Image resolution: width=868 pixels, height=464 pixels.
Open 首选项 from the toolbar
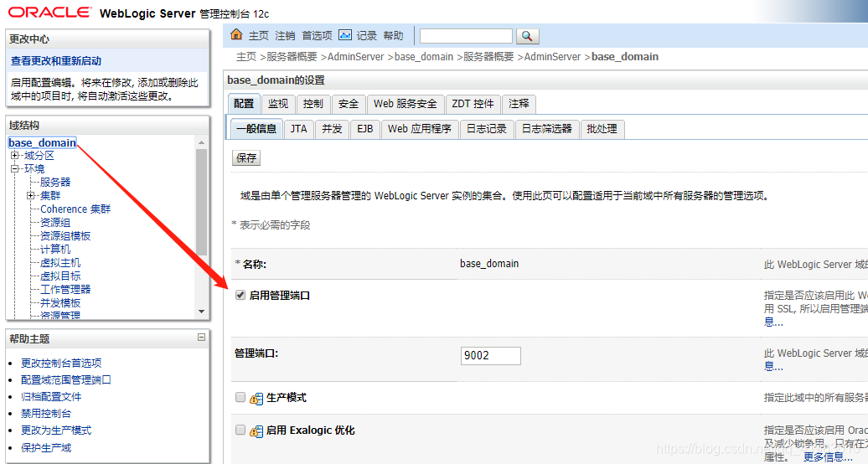(318, 36)
